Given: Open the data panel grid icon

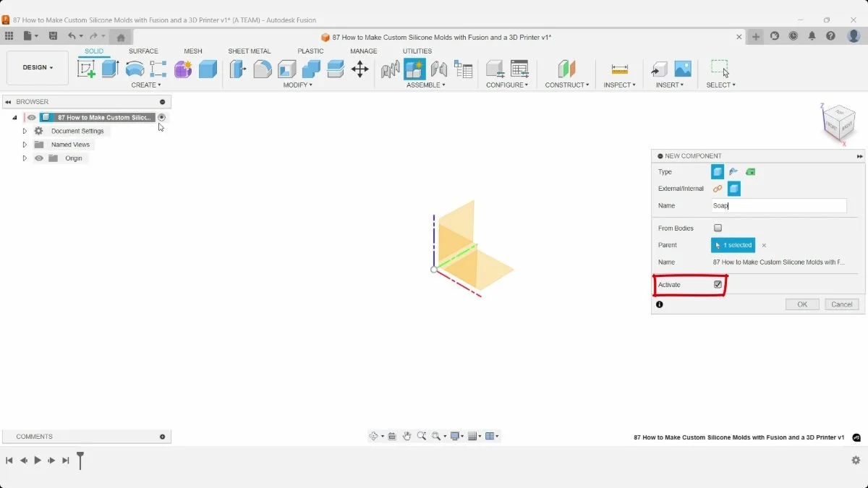Looking at the screenshot, I should tap(9, 35).
